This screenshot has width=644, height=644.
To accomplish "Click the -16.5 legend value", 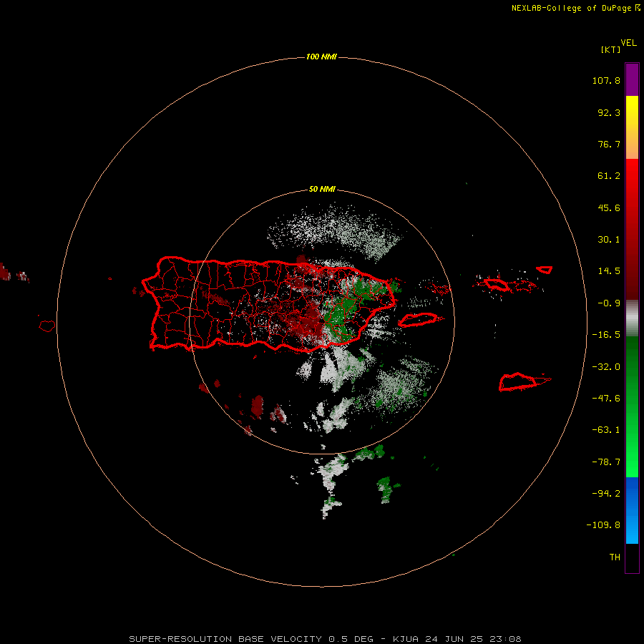I will coord(606,335).
